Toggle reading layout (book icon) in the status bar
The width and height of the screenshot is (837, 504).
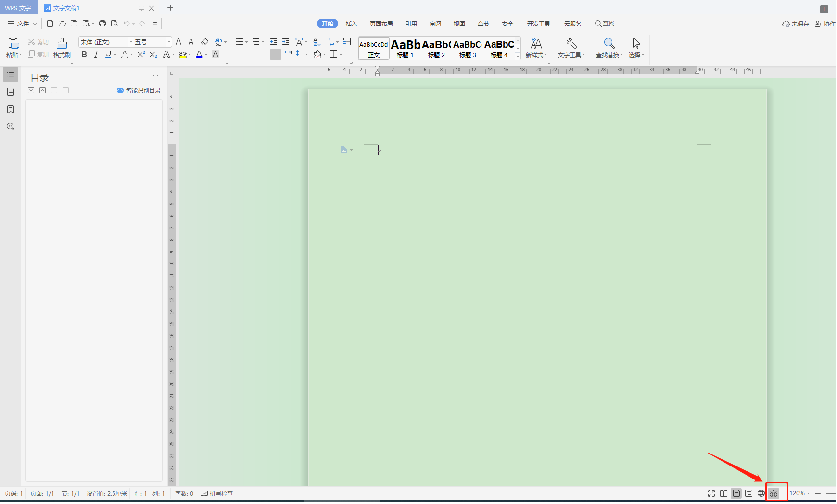[x=724, y=493]
